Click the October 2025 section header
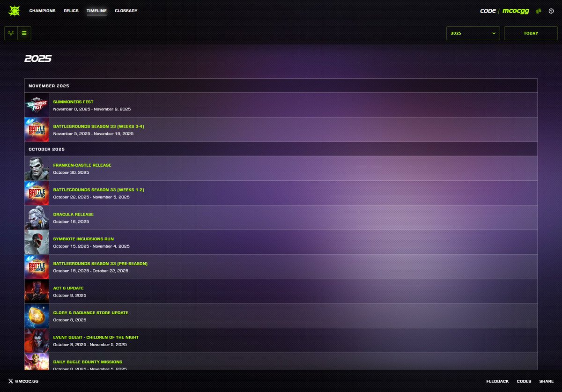562x392 pixels. (281, 149)
